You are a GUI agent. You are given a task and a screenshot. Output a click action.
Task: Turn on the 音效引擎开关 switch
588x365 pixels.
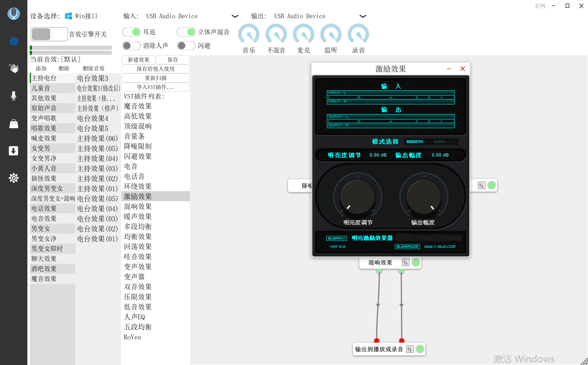[x=49, y=34]
